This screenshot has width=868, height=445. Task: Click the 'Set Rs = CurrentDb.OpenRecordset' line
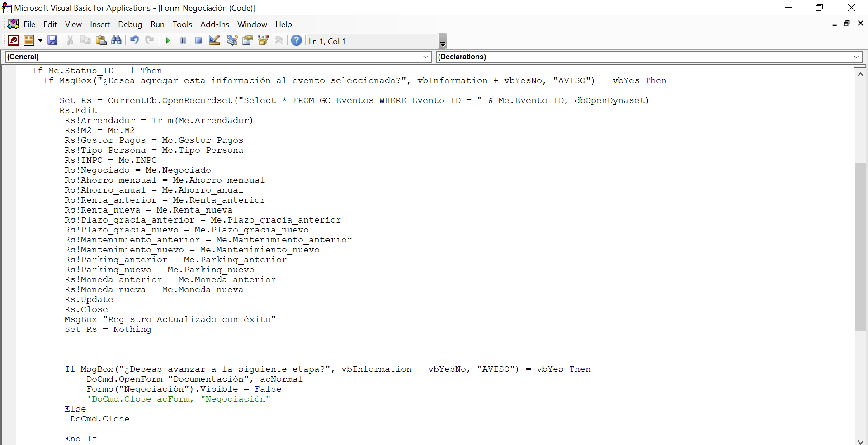click(354, 100)
